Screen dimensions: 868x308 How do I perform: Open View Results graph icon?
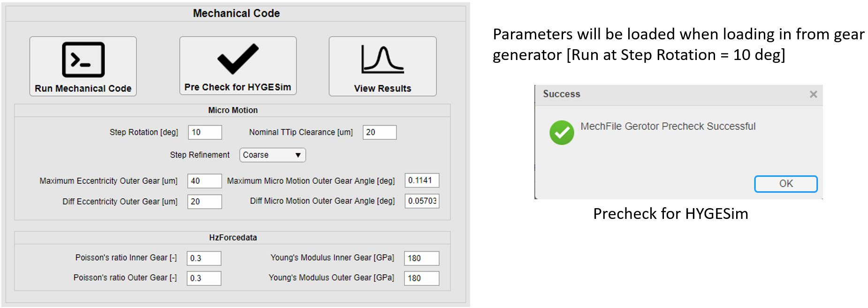tap(382, 60)
